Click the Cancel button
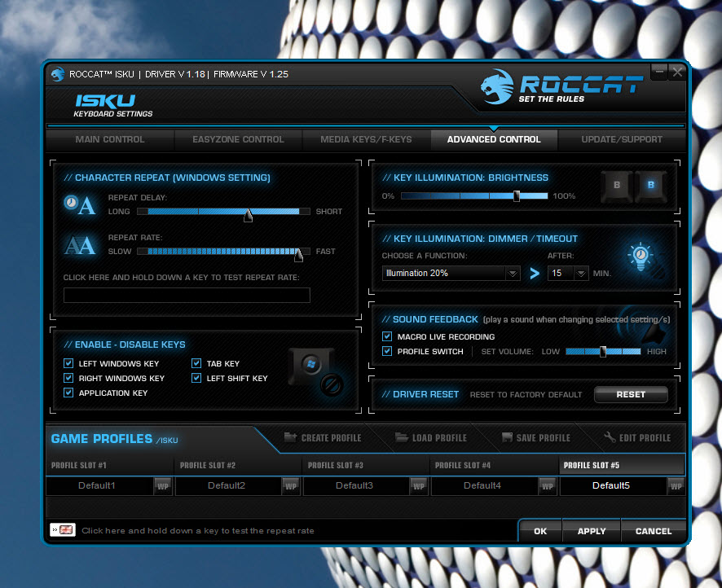Image resolution: width=722 pixels, height=588 pixels. pos(654,531)
